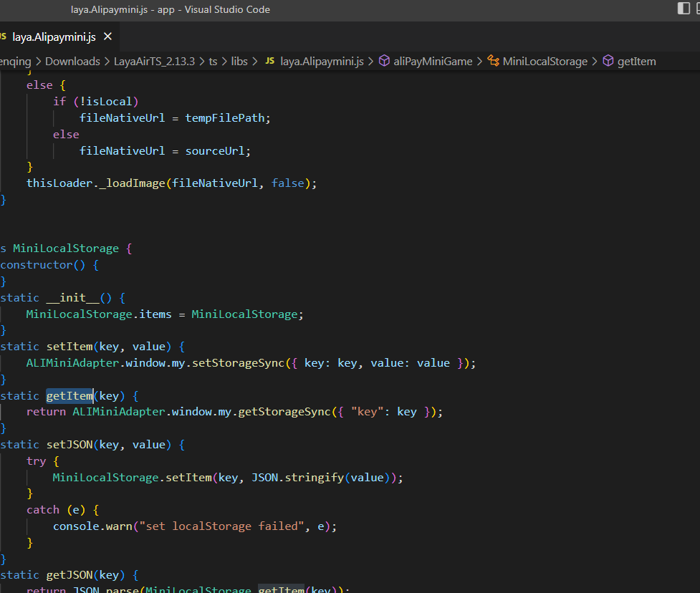Open the getItem breadcrumb symbol

pyautogui.click(x=637, y=61)
